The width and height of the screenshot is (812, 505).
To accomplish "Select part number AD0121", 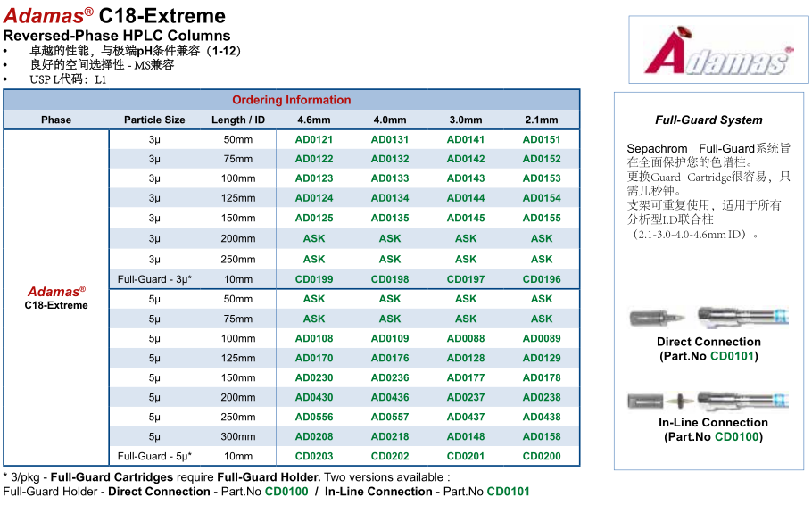I will (314, 139).
